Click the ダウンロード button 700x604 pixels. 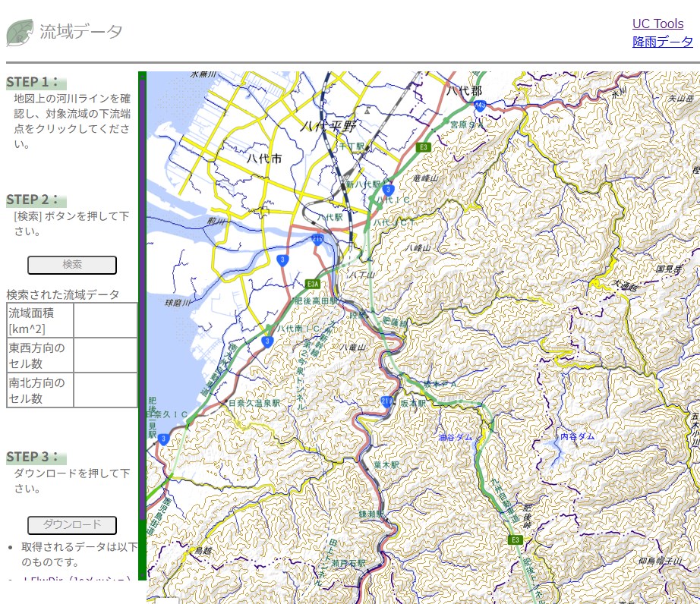point(72,525)
